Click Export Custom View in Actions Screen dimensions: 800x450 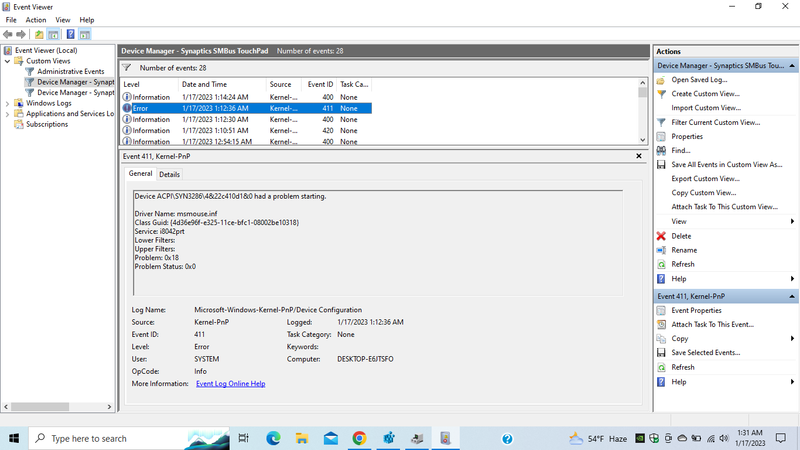coord(706,179)
